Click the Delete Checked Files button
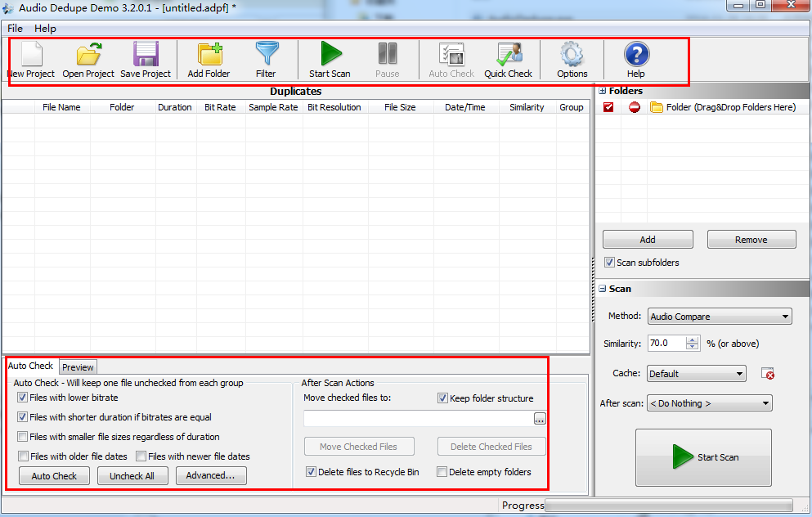The height and width of the screenshot is (517, 812). pos(491,447)
